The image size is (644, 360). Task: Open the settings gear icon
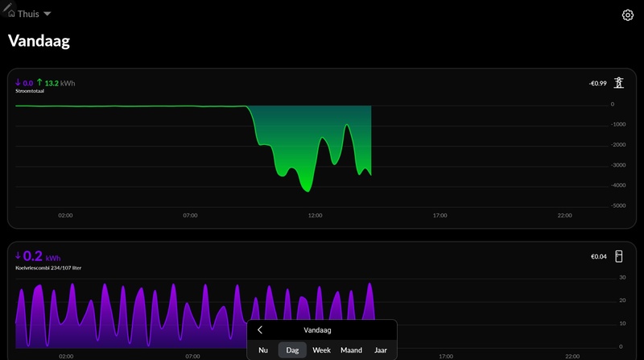coord(627,15)
